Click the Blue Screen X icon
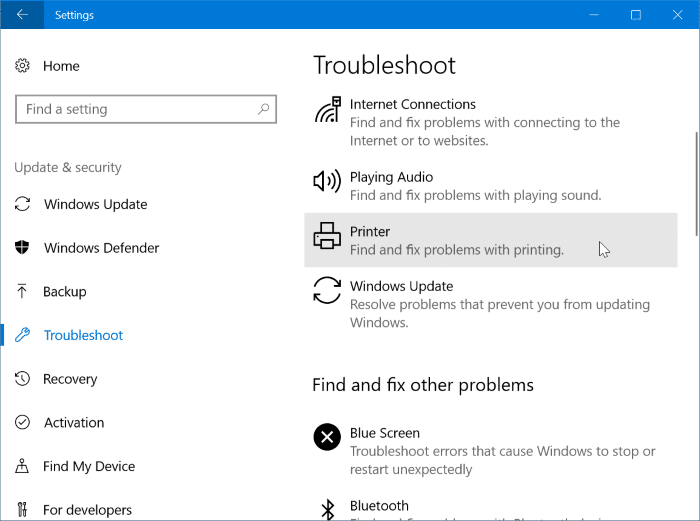Viewport: 700px width, 521px height. click(327, 437)
